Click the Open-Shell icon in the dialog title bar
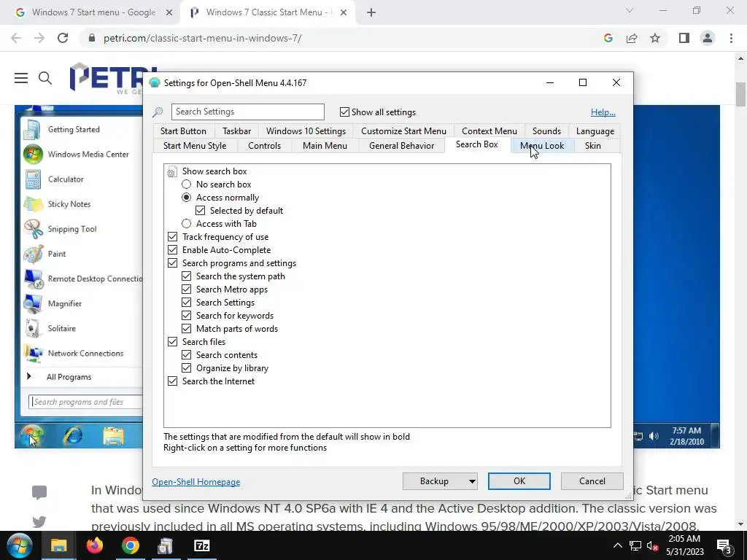 (x=155, y=83)
